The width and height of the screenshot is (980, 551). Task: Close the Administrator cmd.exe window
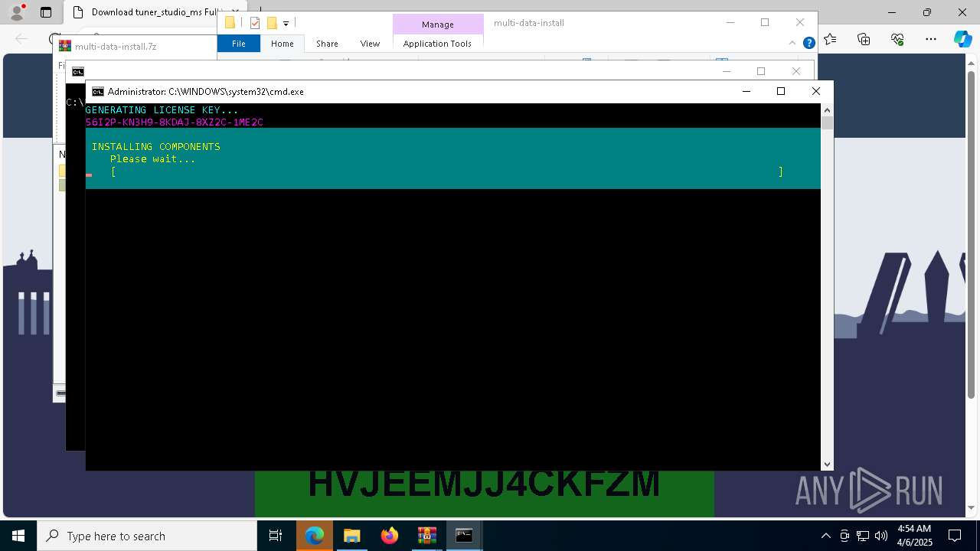(x=815, y=91)
